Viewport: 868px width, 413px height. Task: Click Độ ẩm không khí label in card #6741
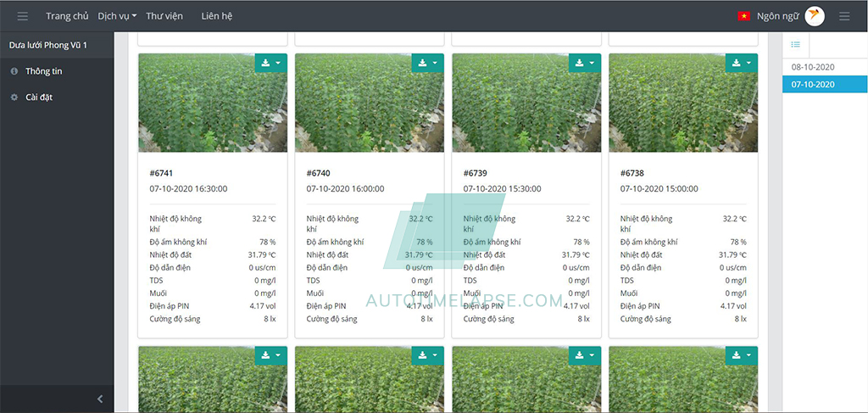pos(178,242)
